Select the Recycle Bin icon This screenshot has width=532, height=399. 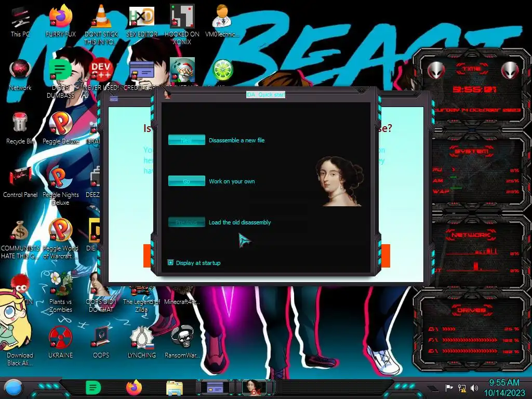coord(20,128)
